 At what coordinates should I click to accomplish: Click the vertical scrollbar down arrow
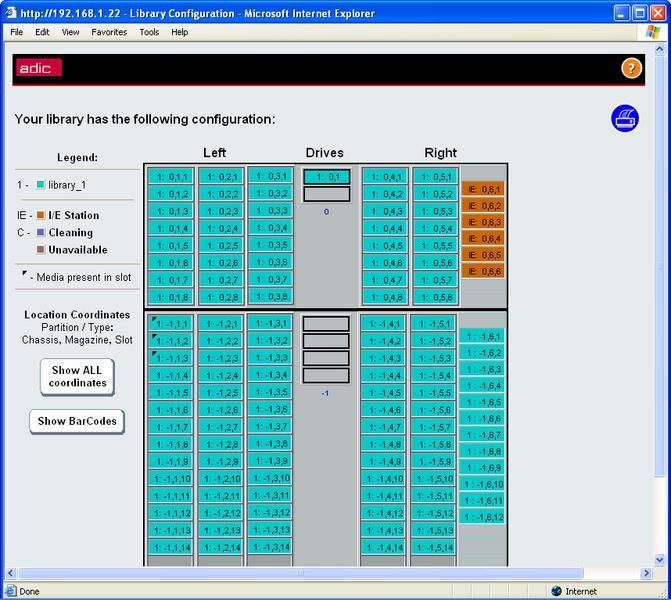[659, 559]
